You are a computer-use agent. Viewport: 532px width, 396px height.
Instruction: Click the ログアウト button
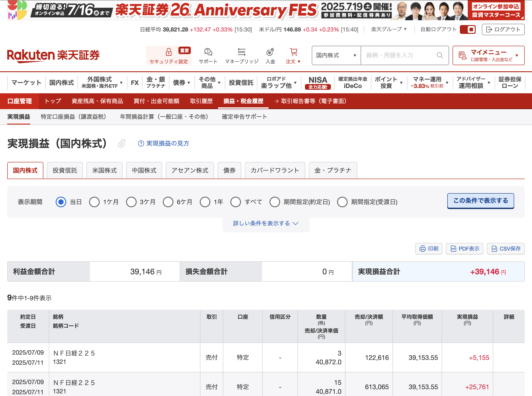pyautogui.click(x=503, y=29)
